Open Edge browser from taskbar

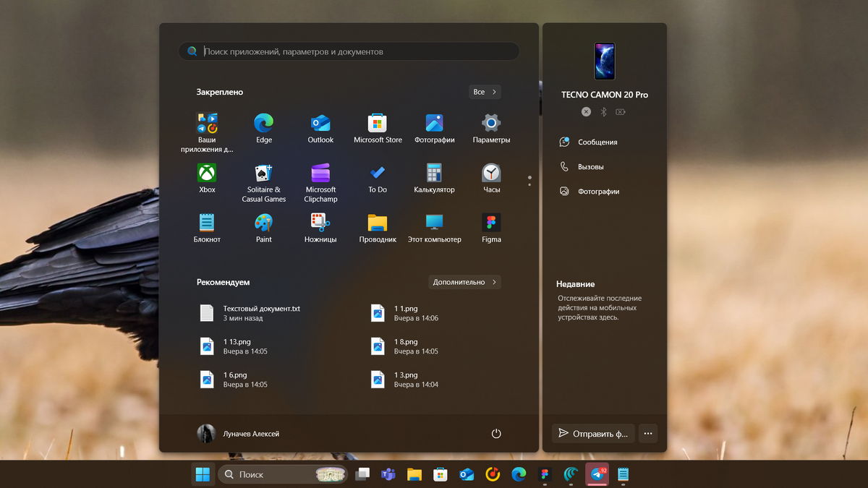click(519, 474)
